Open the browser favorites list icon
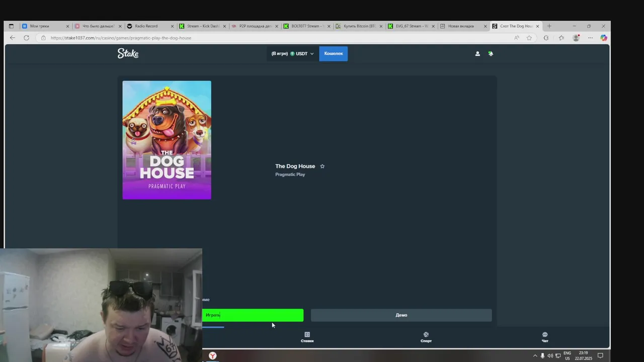 click(561, 38)
